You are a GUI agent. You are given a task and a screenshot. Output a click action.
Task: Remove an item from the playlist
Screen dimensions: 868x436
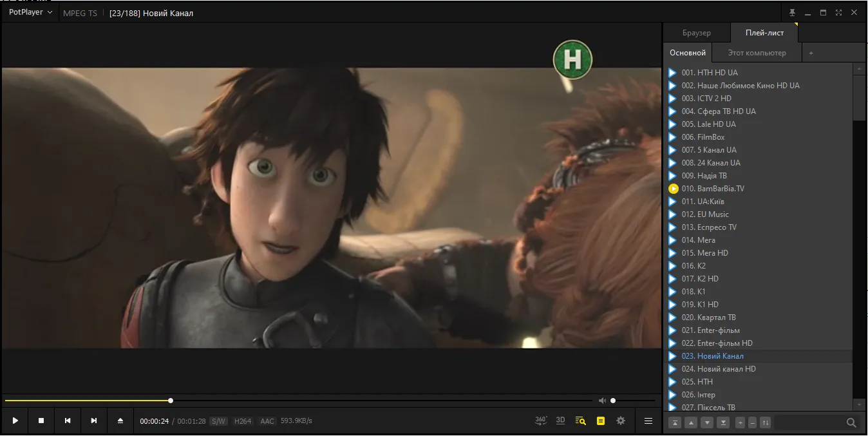click(x=752, y=422)
